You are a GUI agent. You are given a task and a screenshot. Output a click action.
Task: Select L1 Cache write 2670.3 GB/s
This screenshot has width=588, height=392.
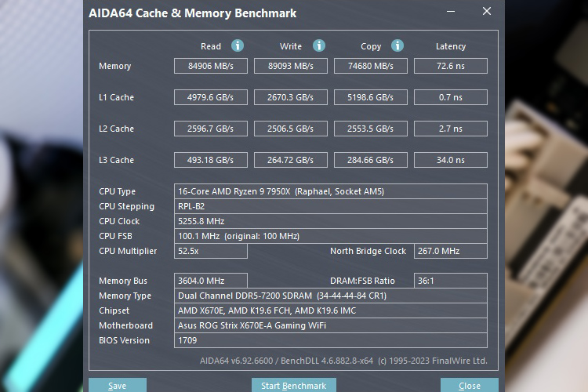pyautogui.click(x=291, y=97)
